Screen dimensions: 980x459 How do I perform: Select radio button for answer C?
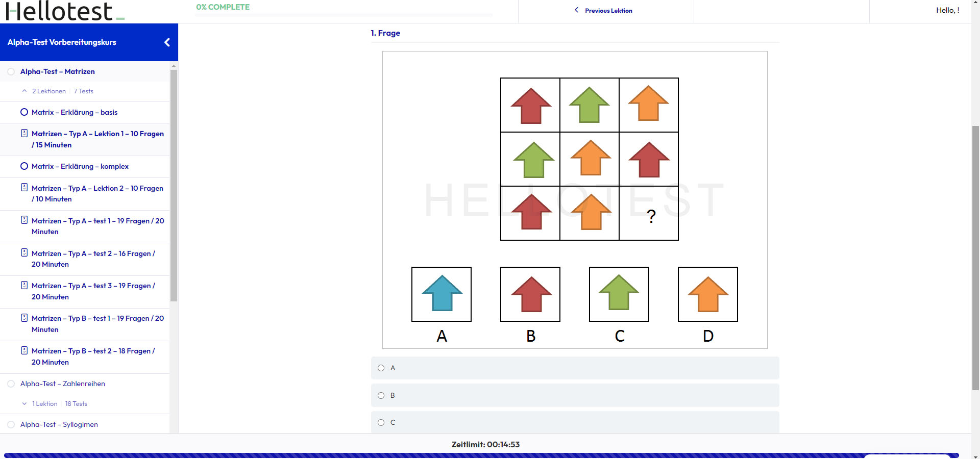(x=381, y=422)
